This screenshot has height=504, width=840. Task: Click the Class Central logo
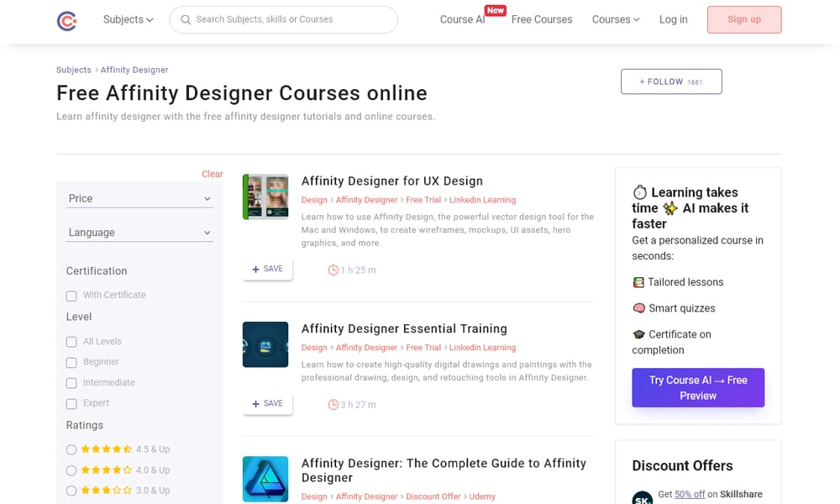[x=66, y=20]
